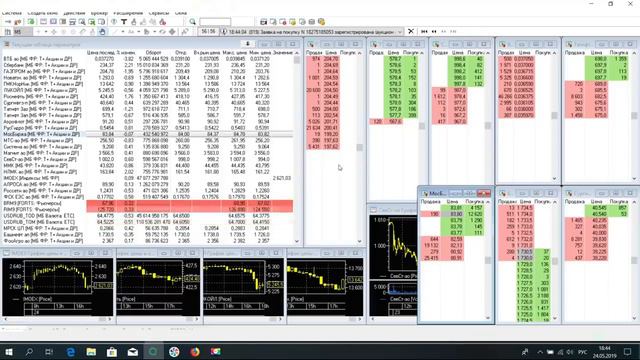Select the RIM9 FORTS futures row
This screenshot has width=640, height=360.
[x=148, y=209]
